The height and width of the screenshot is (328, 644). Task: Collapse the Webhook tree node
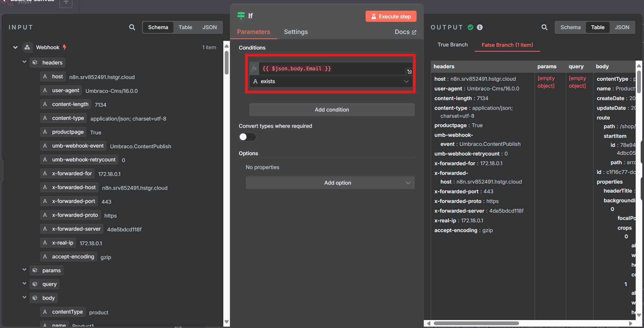point(15,47)
